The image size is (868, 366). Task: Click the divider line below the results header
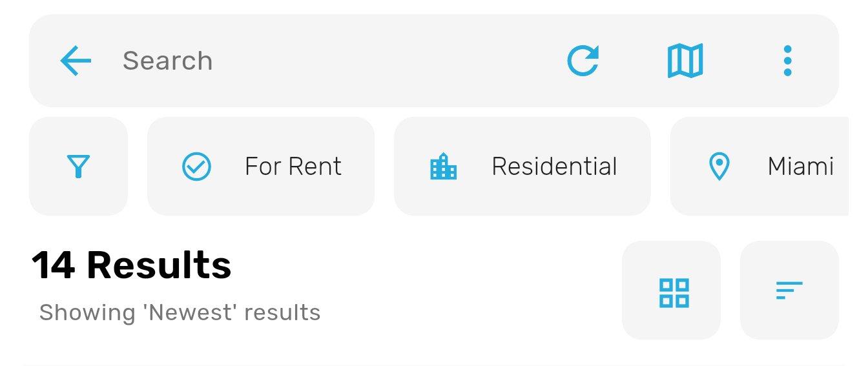click(434, 365)
